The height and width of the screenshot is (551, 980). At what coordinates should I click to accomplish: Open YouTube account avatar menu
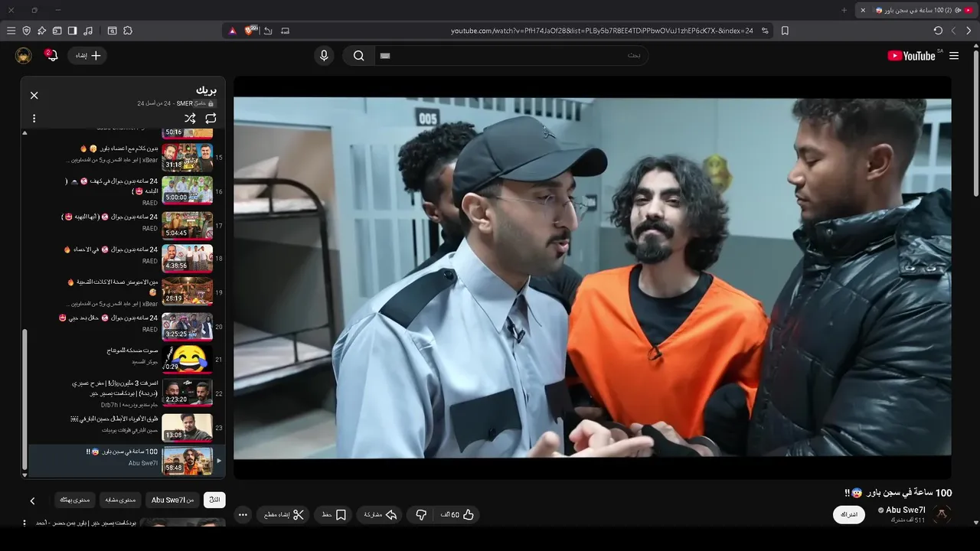tap(24, 55)
